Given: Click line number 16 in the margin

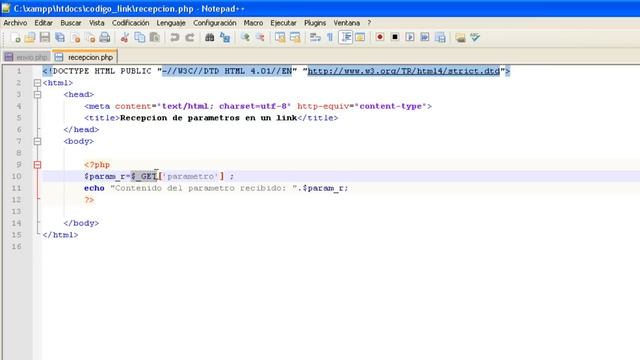Looking at the screenshot, I should 16,247.
